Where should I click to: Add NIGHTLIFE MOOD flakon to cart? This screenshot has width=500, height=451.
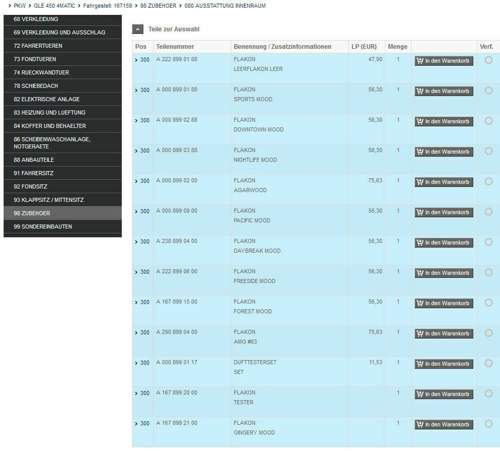click(x=444, y=152)
